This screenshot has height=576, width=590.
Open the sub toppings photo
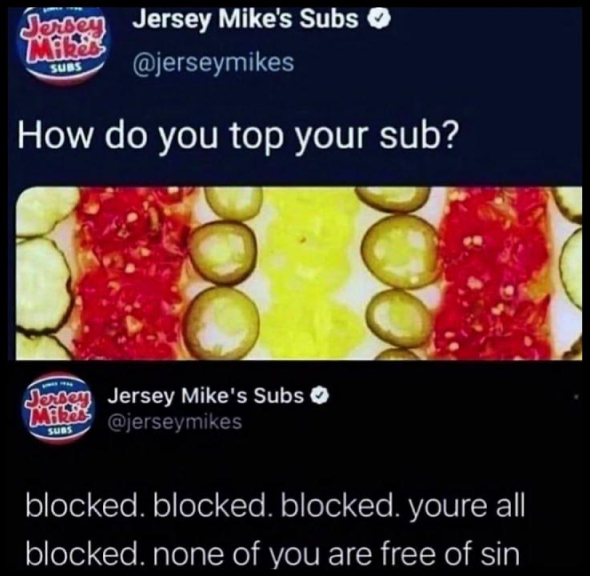click(299, 274)
